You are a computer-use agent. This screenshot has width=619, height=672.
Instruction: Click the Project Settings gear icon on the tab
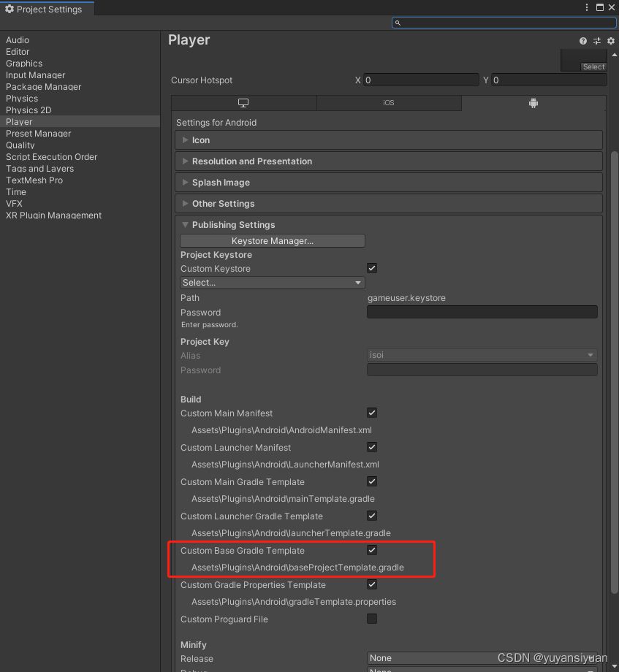coord(9,9)
